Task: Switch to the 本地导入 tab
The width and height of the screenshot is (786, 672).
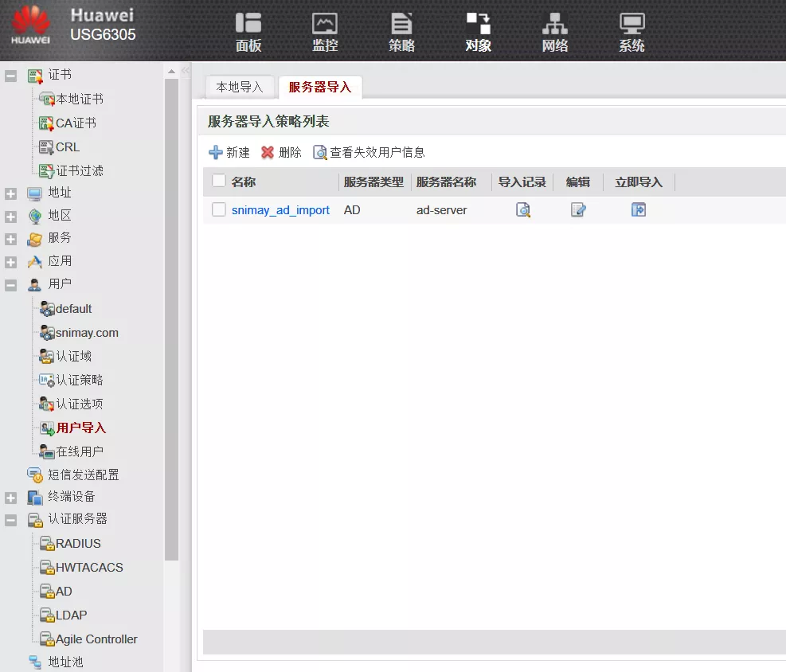Action: tap(240, 87)
